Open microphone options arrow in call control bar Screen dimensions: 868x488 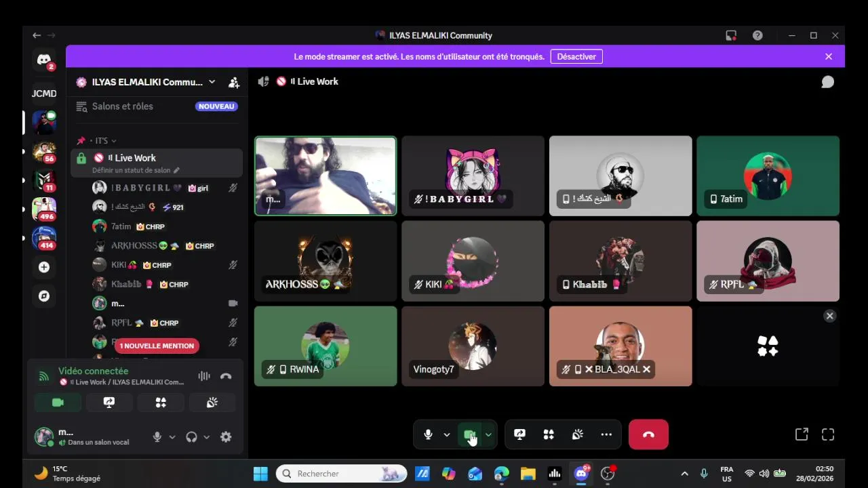446,434
